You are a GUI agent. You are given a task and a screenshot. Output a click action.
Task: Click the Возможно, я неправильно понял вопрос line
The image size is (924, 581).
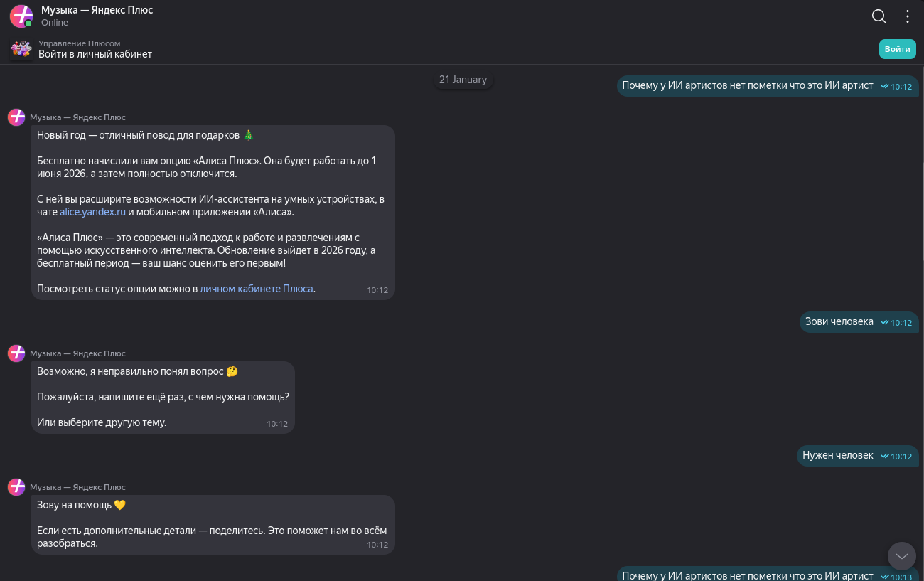point(137,371)
